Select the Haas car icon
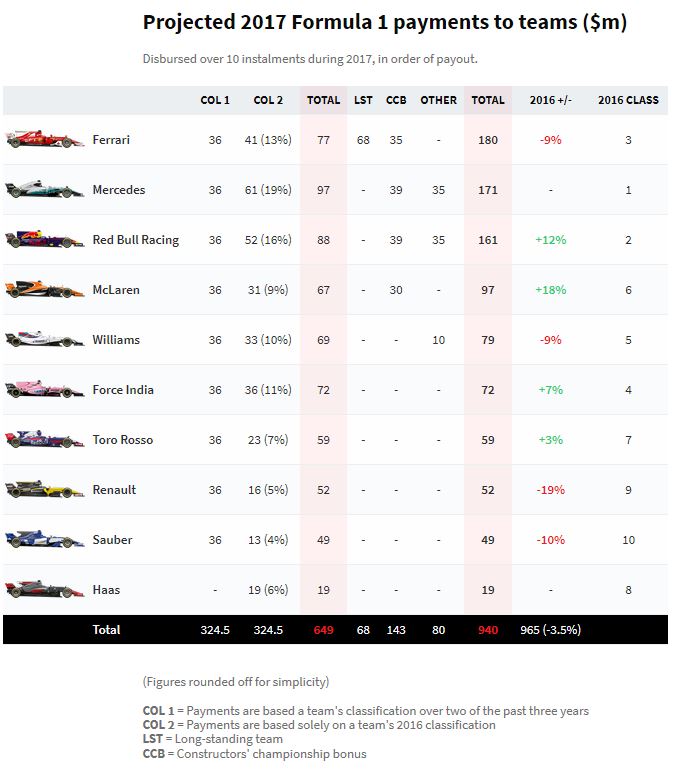The height and width of the screenshot is (771, 694). click(x=45, y=590)
